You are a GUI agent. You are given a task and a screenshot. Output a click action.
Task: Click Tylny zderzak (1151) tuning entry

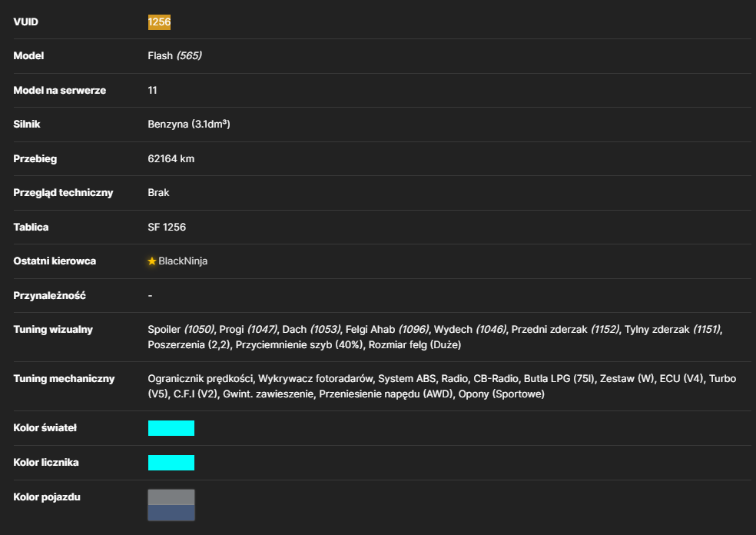click(x=672, y=330)
